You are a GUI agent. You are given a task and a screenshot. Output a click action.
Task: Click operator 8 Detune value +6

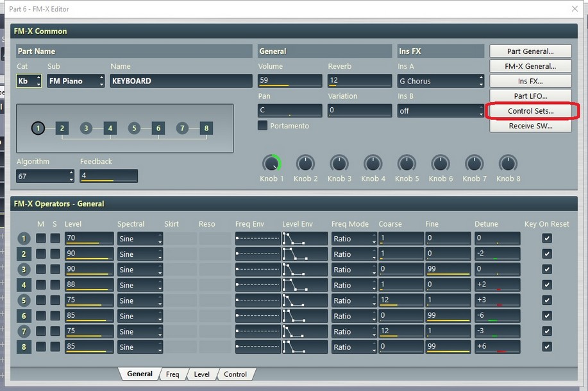click(497, 347)
